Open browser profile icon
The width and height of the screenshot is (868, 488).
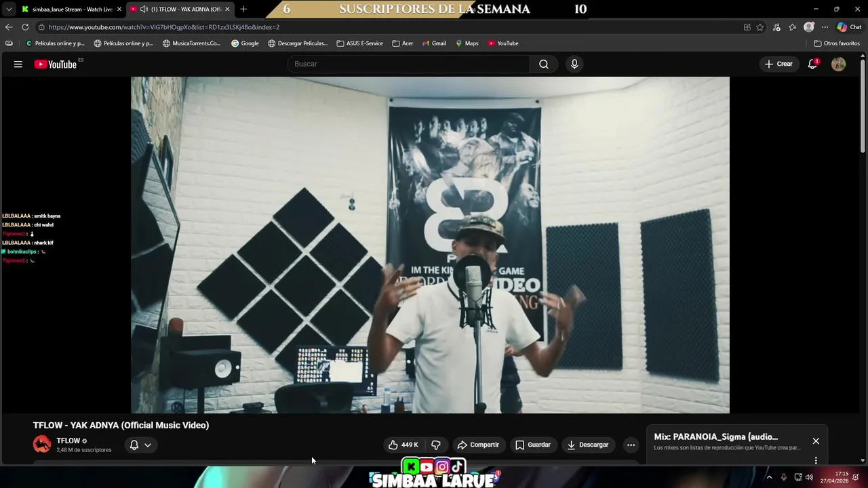tap(808, 27)
